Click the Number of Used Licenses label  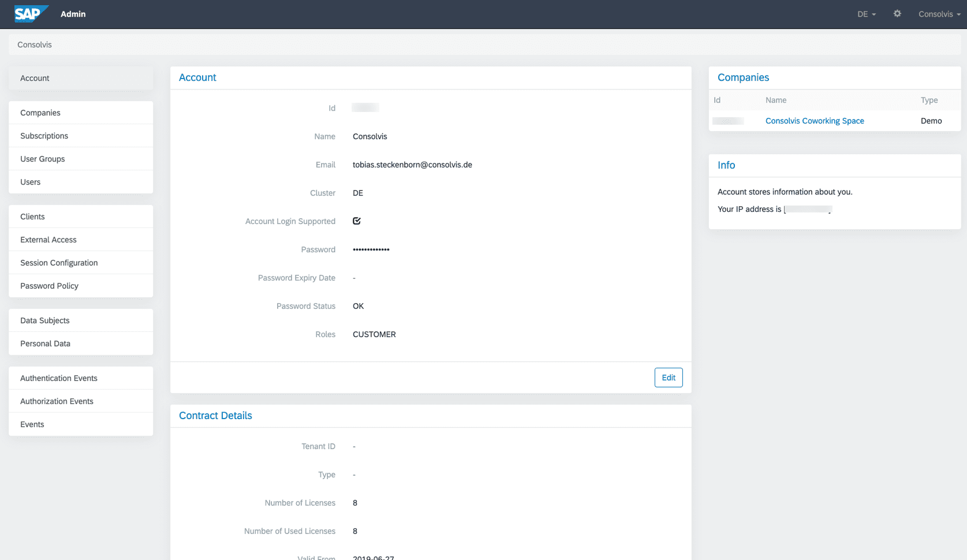pos(289,531)
